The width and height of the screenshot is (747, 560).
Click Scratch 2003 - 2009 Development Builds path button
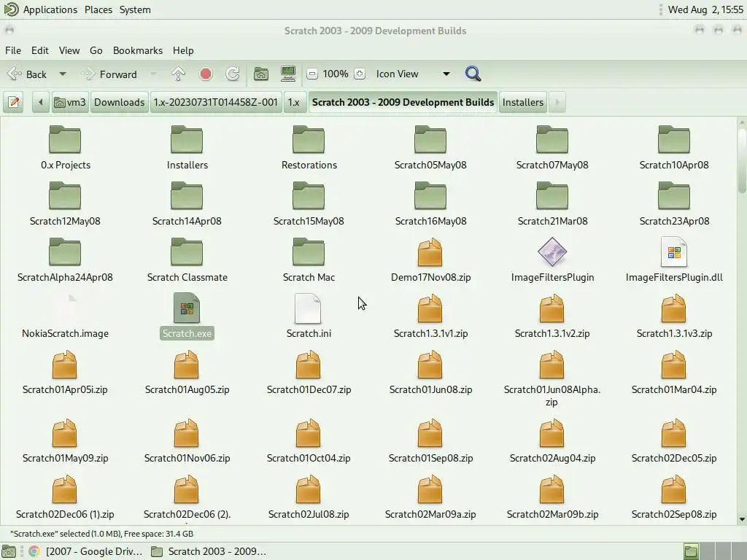point(403,102)
